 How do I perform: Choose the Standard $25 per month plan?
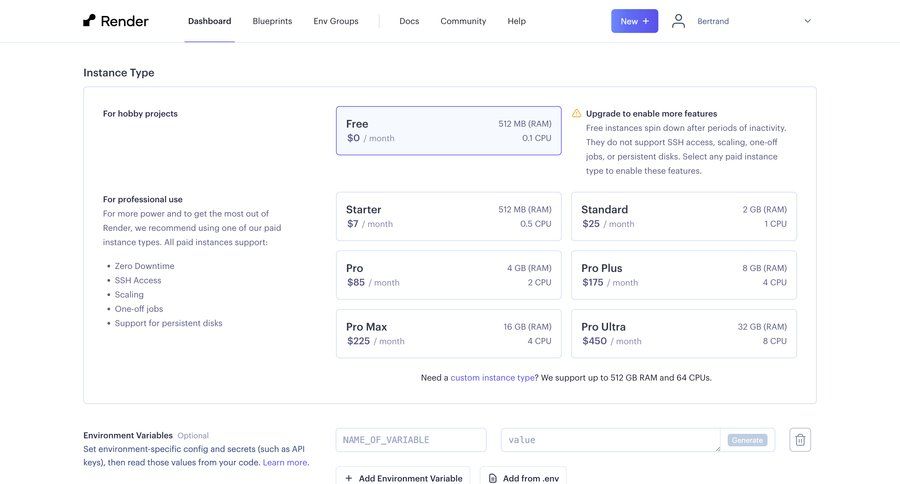point(684,217)
